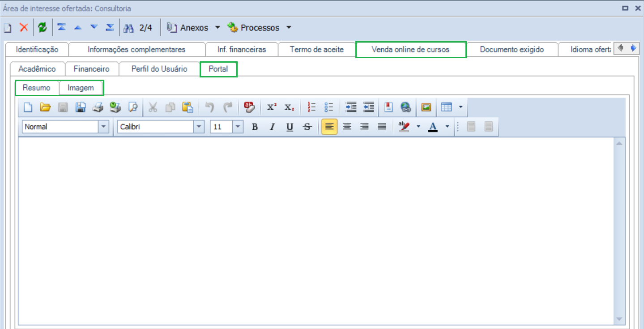Insert a numbered list
This screenshot has height=329, width=644.
311,107
